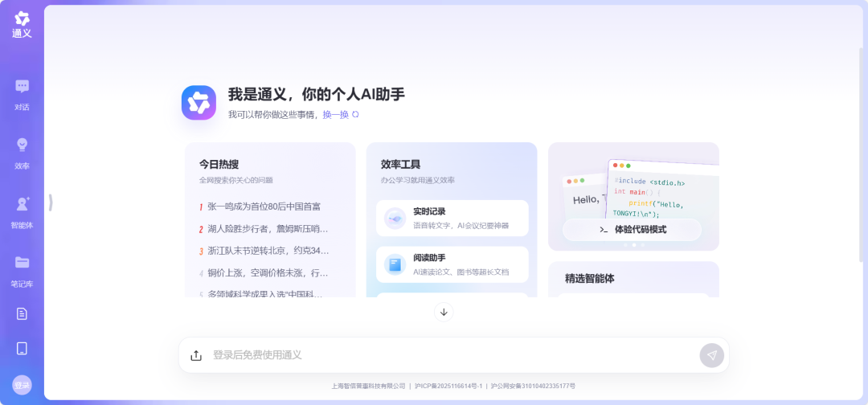Click the 上海智信普惠科技有限公司 footer text
The image size is (868, 405).
click(368, 387)
